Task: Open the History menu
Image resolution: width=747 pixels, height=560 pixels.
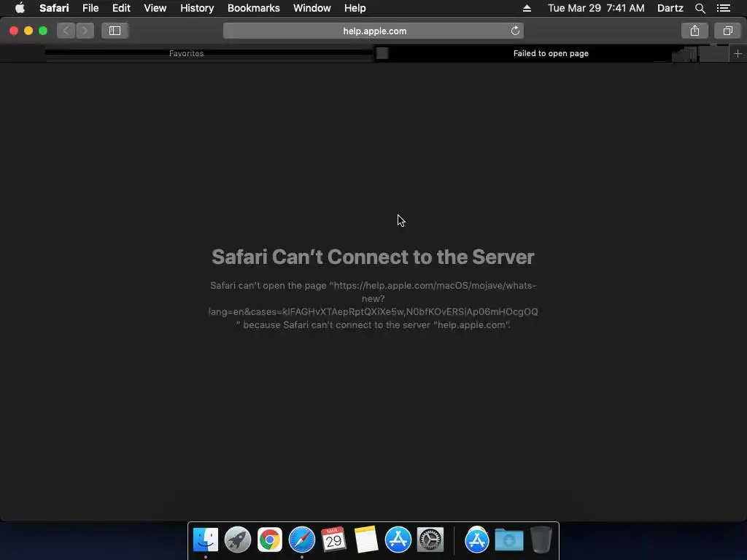Action: 197,8
